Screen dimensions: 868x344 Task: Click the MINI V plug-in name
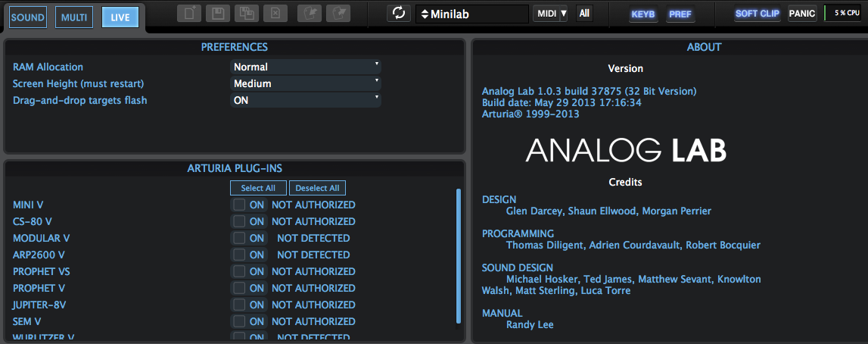click(28, 205)
